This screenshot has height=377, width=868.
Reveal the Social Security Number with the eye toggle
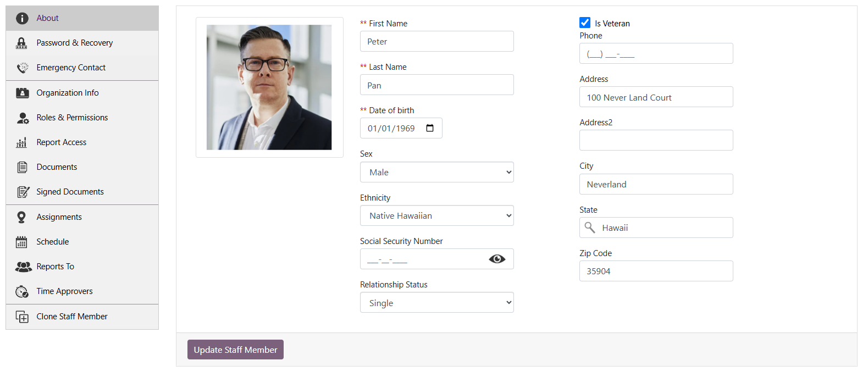click(497, 258)
